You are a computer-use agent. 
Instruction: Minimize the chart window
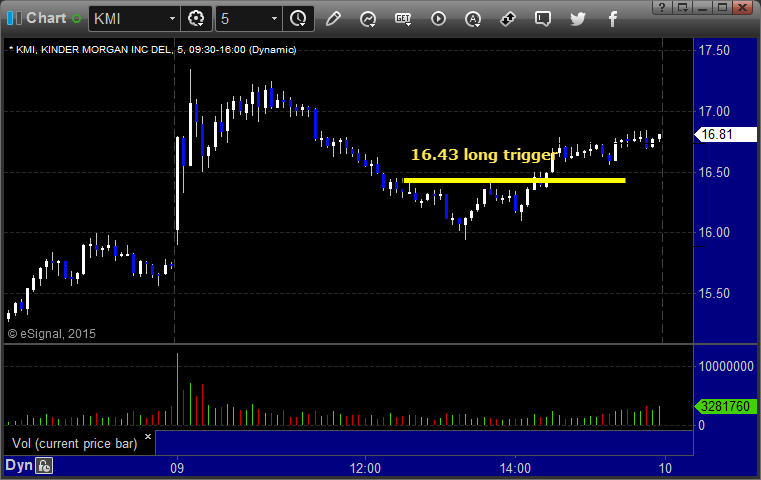coord(702,7)
